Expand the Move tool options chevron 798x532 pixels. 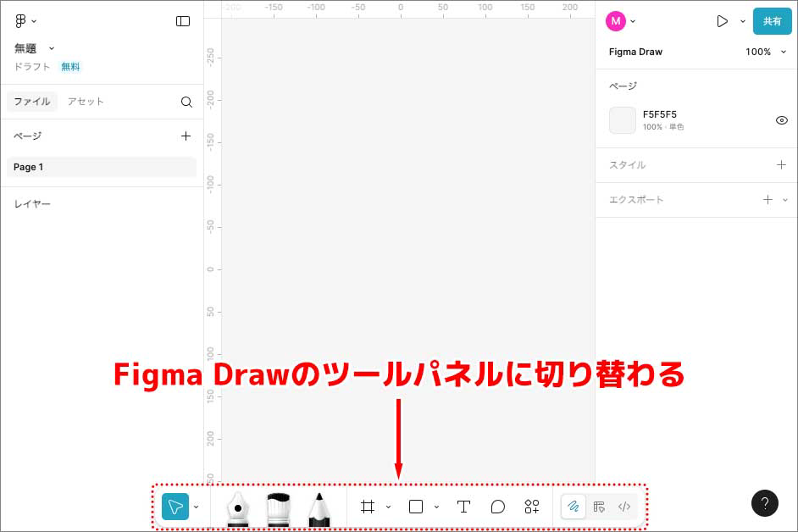tap(197, 507)
